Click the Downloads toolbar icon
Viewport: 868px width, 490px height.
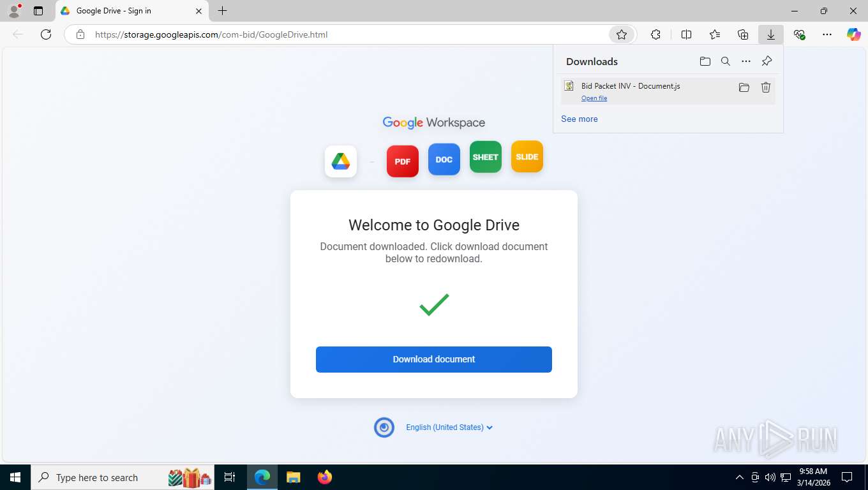point(771,34)
